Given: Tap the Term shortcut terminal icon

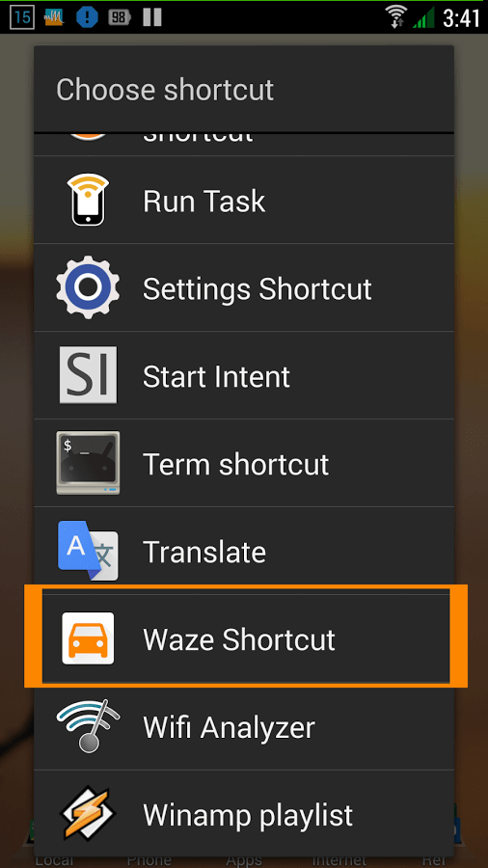Looking at the screenshot, I should 88,463.
